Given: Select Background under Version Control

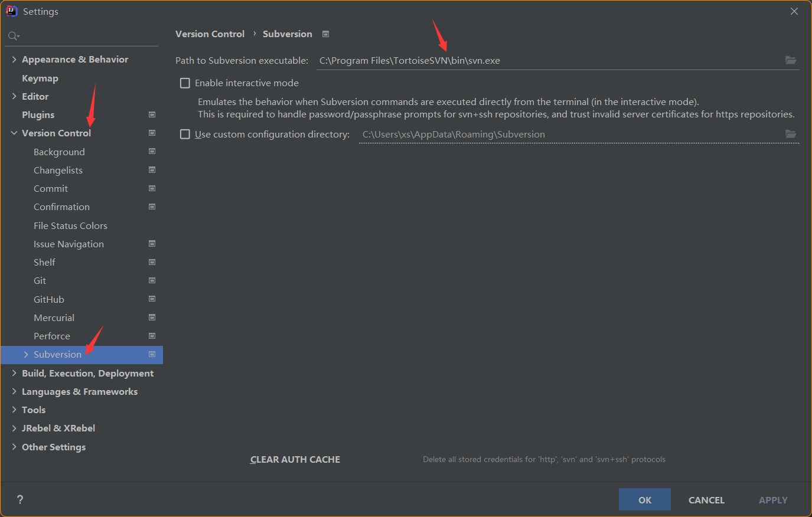Looking at the screenshot, I should click(59, 152).
